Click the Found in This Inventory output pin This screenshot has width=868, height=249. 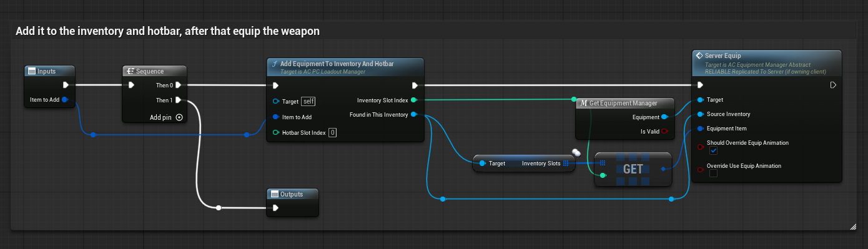tap(414, 114)
